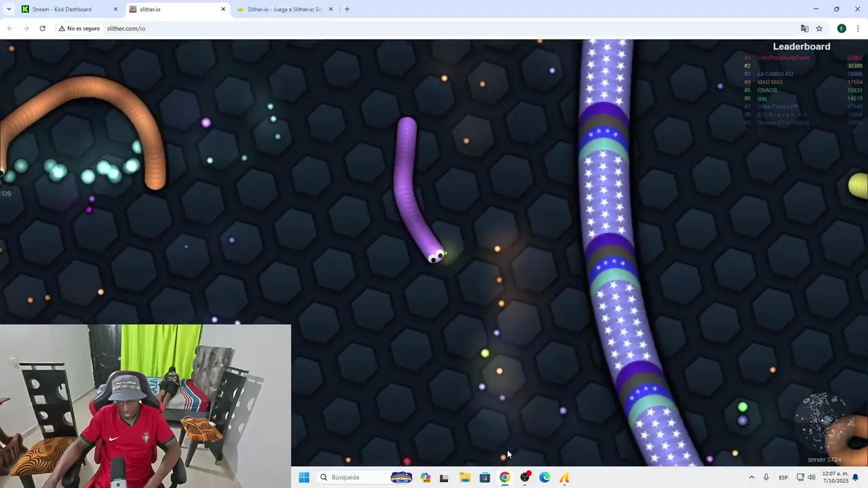This screenshot has width=868, height=488.
Task: Open volume control in system tray
Action: click(811, 477)
